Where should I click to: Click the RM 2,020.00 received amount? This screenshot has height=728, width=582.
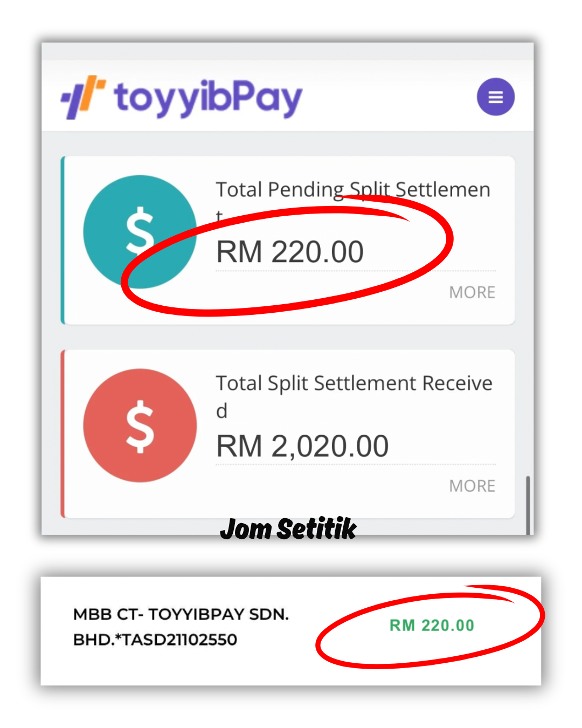(302, 446)
